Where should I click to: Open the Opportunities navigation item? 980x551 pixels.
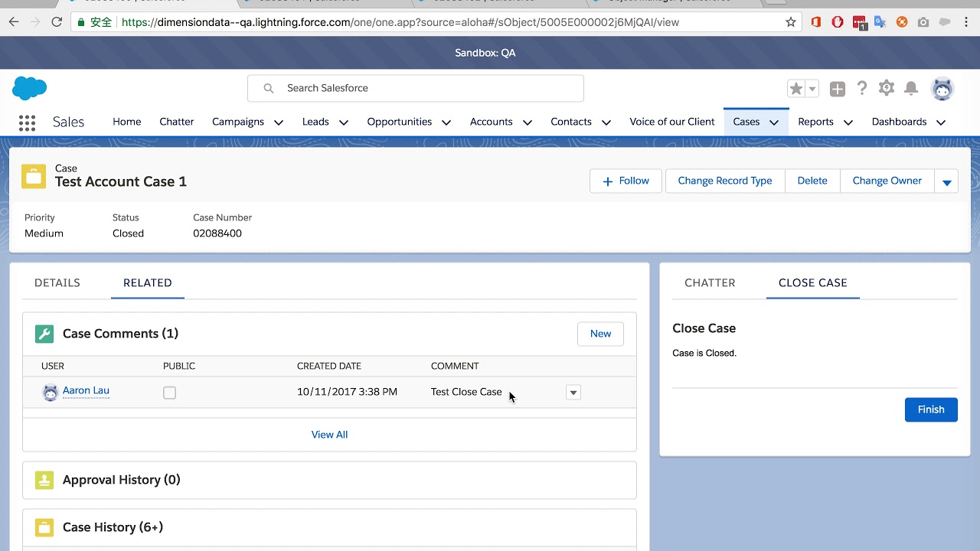point(400,122)
